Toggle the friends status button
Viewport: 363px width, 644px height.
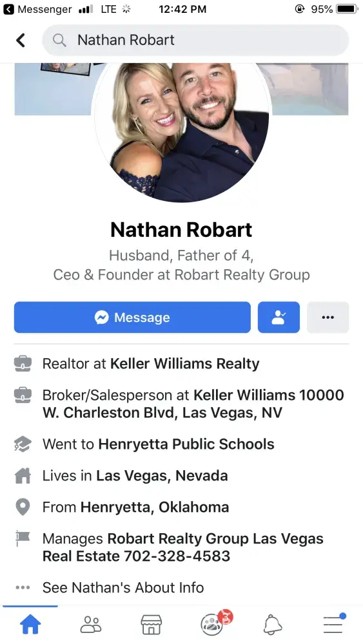click(x=279, y=317)
